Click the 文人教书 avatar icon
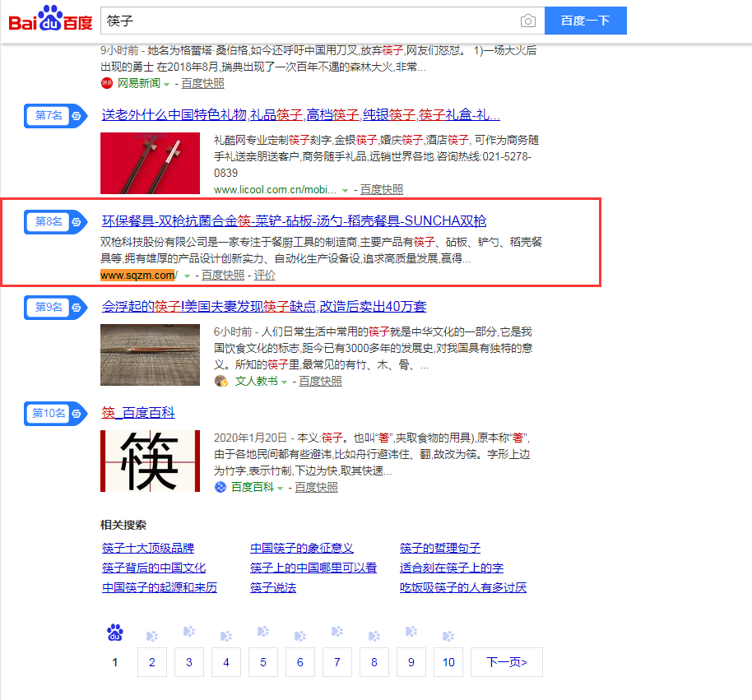Image resolution: width=752 pixels, height=700 pixels. (221, 381)
